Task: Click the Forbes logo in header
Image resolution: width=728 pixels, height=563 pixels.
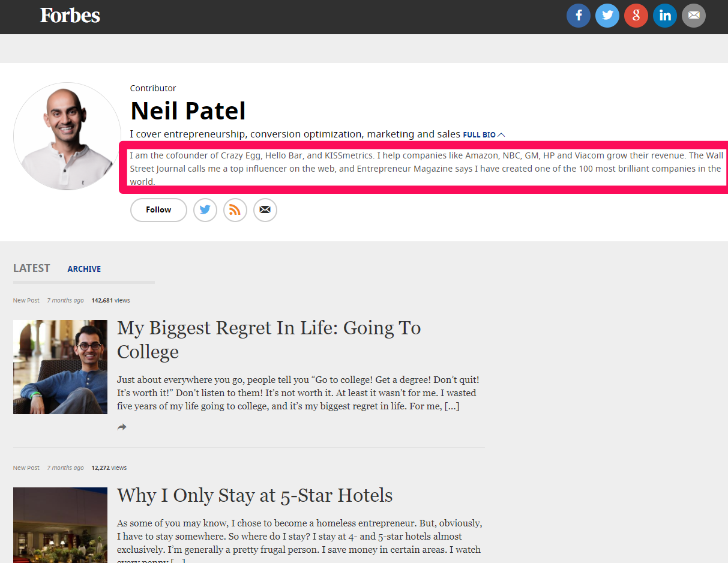Action: pos(70,16)
